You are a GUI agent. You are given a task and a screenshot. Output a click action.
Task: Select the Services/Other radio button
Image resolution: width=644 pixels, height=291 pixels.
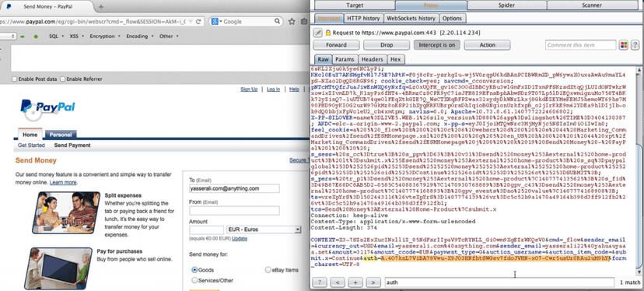coord(194,280)
